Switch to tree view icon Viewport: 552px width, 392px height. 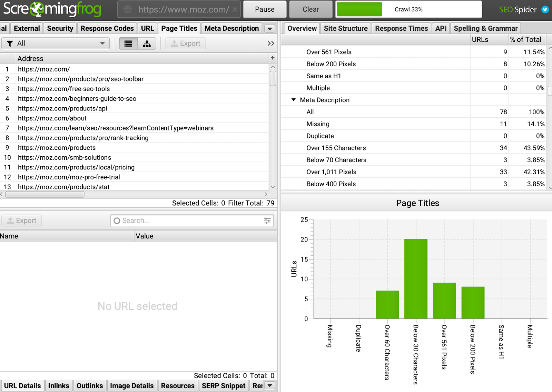147,43
